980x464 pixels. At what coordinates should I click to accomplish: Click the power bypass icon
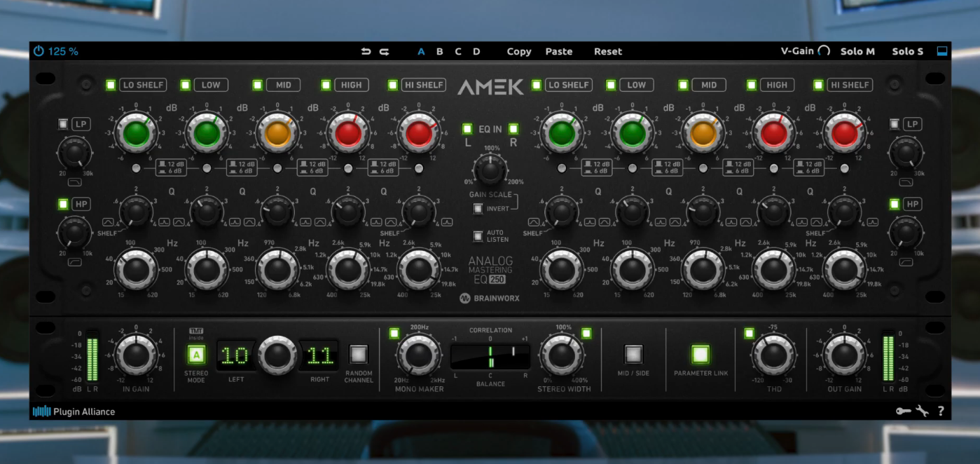point(39,51)
